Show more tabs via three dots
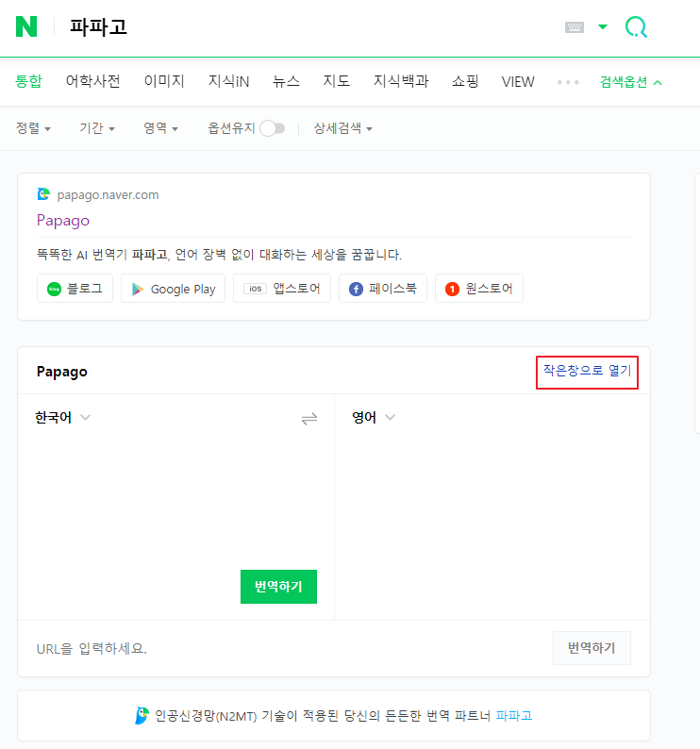Image resolution: width=700 pixels, height=749 pixels. click(568, 82)
